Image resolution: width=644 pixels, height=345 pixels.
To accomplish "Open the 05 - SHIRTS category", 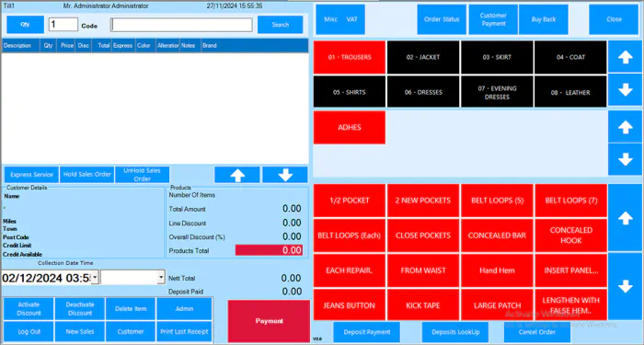I will [x=350, y=92].
